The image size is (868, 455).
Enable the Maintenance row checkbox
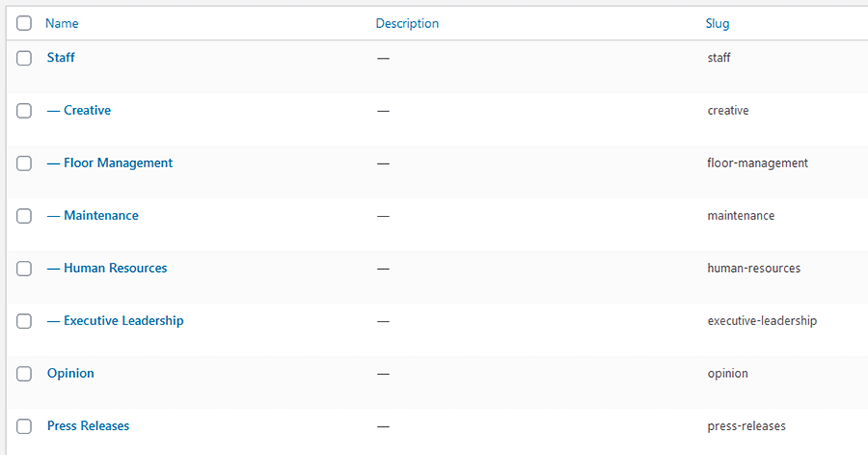24,216
